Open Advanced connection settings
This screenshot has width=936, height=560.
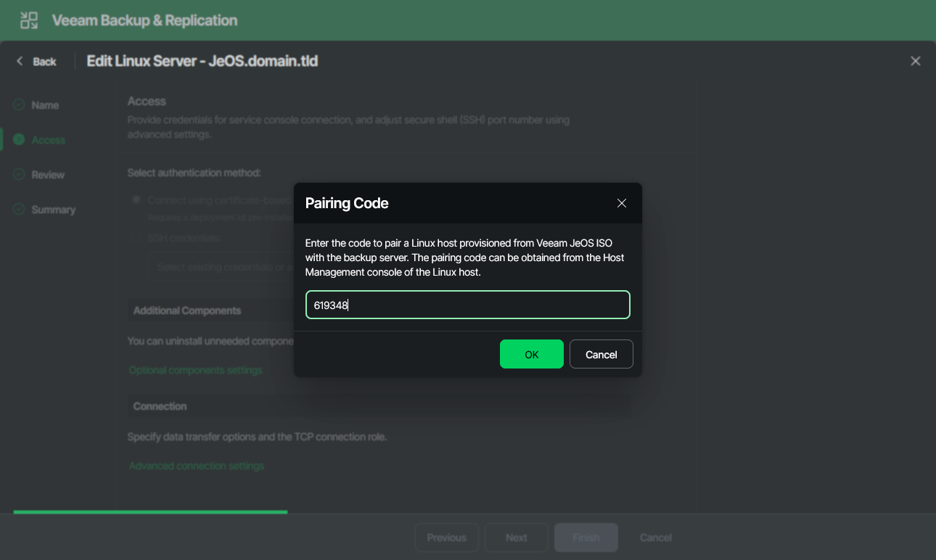click(x=196, y=465)
